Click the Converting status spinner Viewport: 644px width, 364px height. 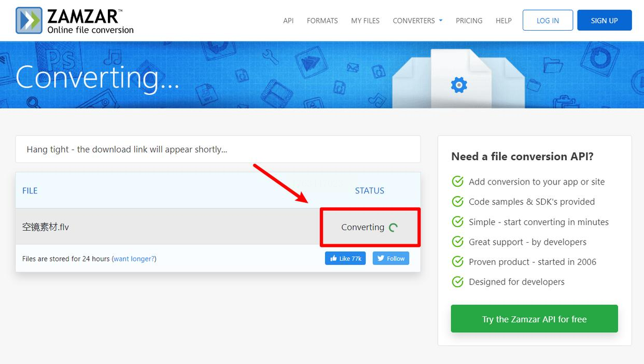coord(394,227)
